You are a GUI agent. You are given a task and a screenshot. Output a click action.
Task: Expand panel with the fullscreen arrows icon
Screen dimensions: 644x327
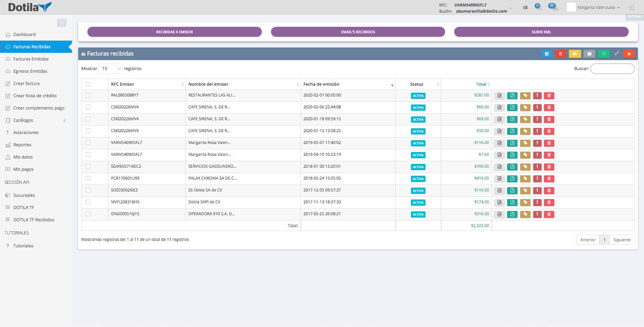[x=616, y=54]
